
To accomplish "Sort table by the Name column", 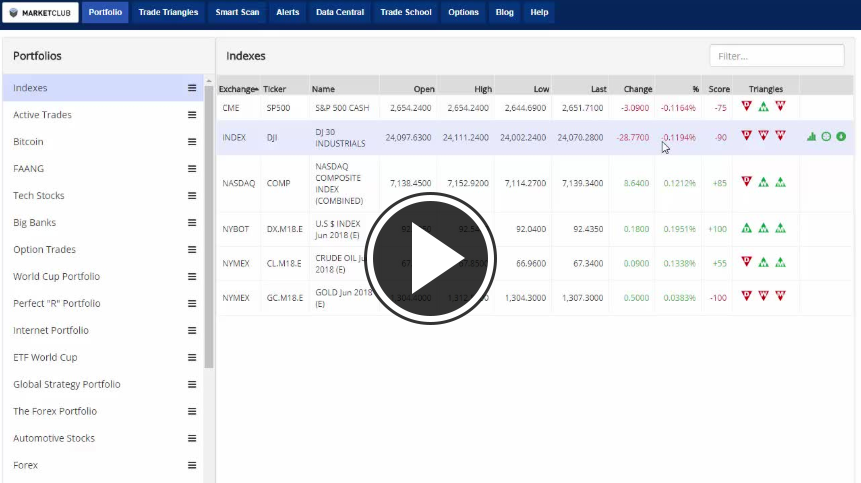I will click(x=323, y=89).
